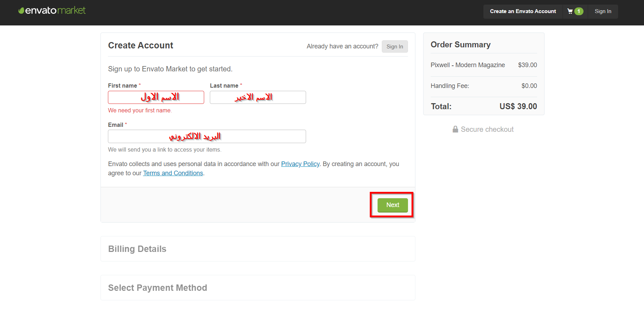Focus the Last name input field
Image resolution: width=644 pixels, height=318 pixels.
[258, 97]
